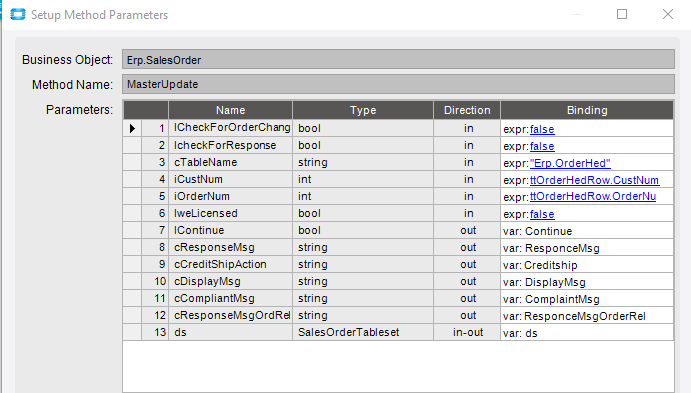This screenshot has width=691, height=393.
Task: Select the lContinue name cell
Action: point(230,230)
